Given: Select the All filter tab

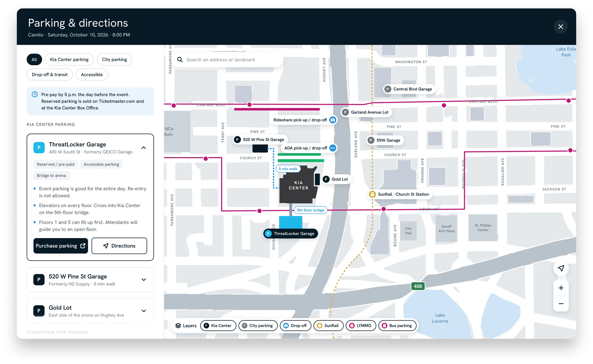Looking at the screenshot, I should [x=34, y=60].
